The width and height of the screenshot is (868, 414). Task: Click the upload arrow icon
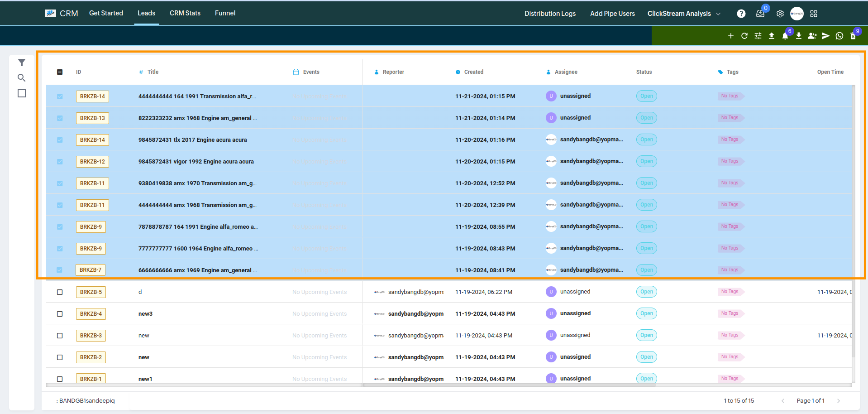[x=772, y=36]
